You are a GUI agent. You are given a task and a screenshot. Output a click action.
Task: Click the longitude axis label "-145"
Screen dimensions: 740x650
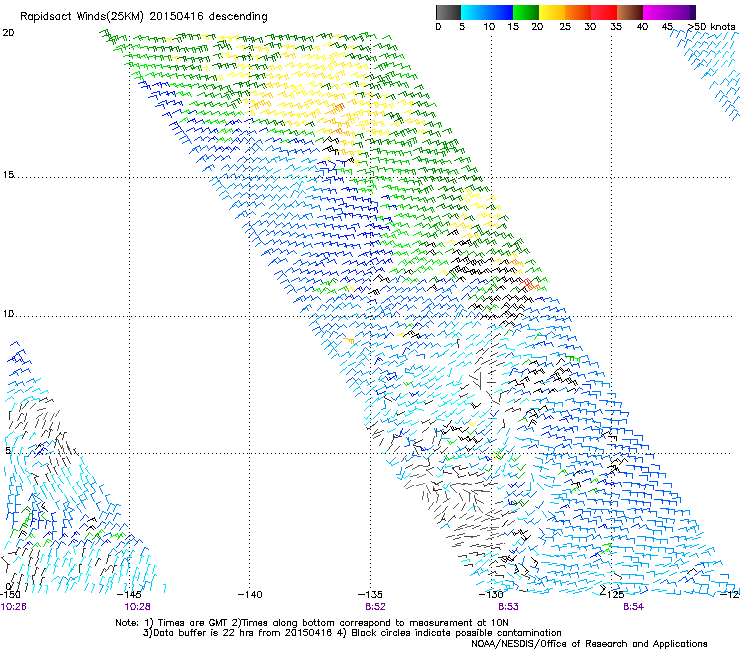click(x=129, y=595)
